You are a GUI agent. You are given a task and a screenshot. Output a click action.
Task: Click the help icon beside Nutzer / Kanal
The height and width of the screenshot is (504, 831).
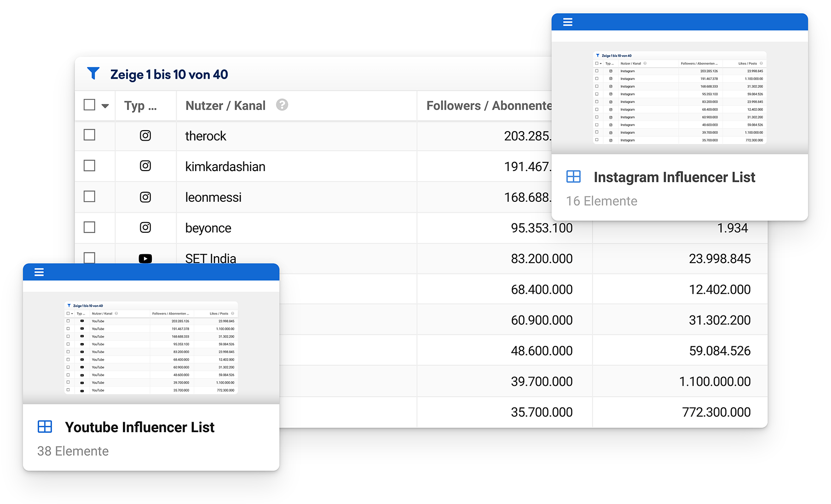(282, 105)
